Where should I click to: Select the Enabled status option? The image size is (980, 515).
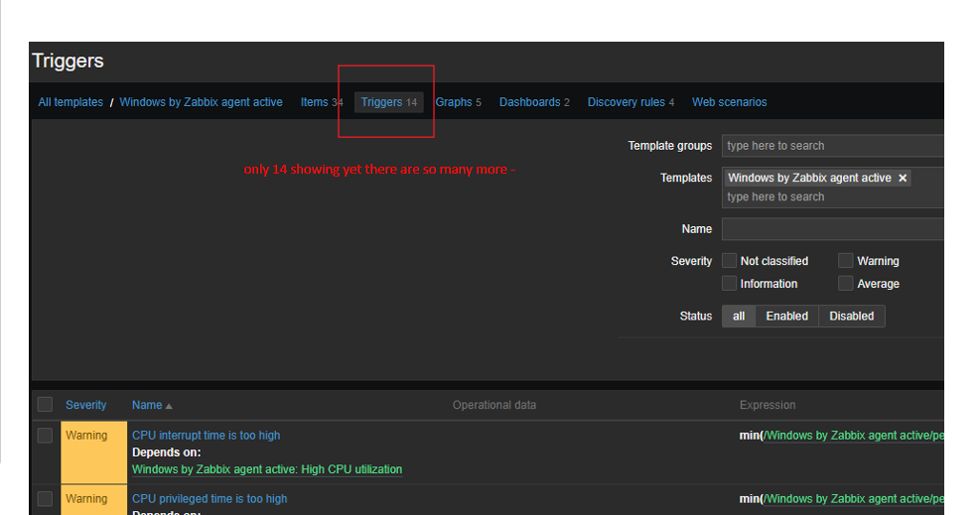pos(786,316)
